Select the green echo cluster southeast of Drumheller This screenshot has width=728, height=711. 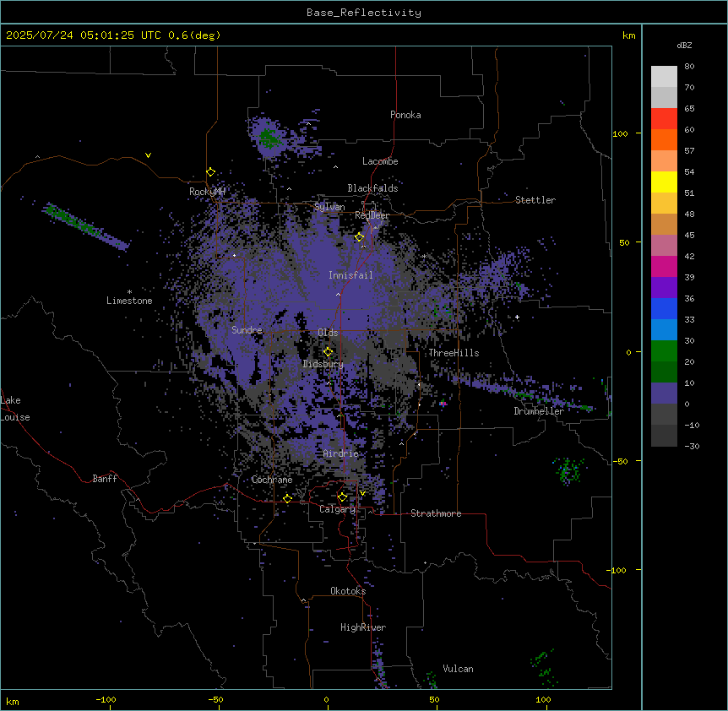point(568,471)
